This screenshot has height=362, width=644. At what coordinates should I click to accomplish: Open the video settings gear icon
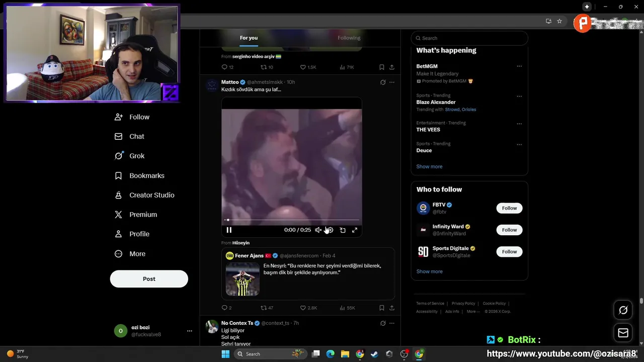pyautogui.click(x=330, y=230)
